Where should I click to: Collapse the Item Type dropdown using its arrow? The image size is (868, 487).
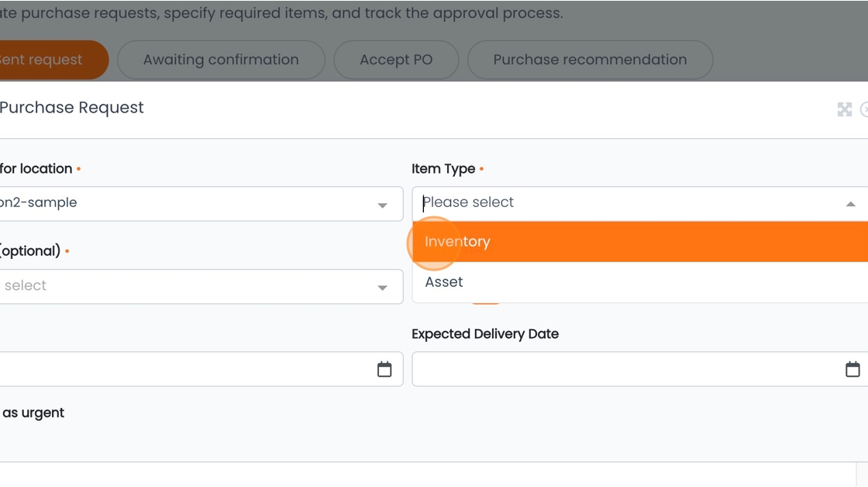[x=850, y=204]
